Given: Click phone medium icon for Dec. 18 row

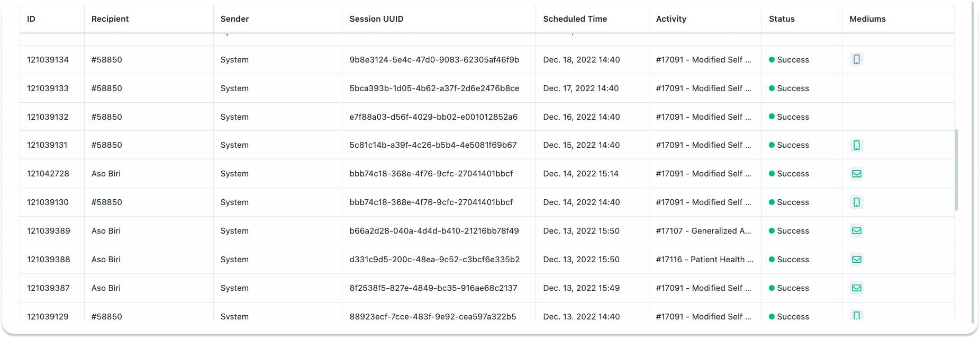Looking at the screenshot, I should click(x=856, y=59).
